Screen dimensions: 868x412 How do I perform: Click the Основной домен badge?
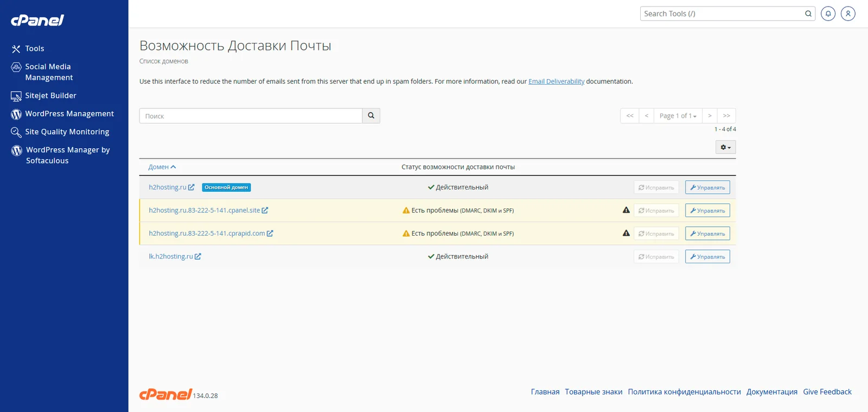tap(226, 187)
